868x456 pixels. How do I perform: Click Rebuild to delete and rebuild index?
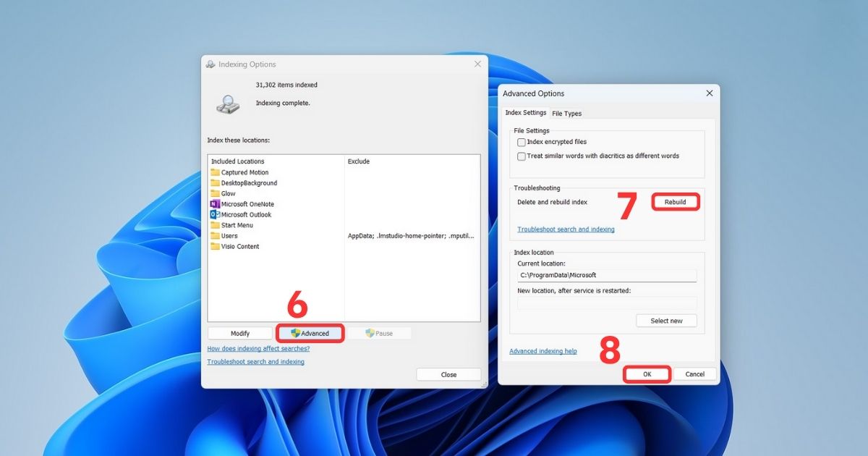point(676,202)
